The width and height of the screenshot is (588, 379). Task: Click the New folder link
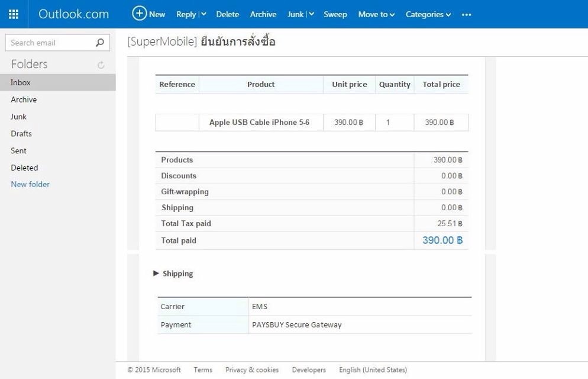30,184
